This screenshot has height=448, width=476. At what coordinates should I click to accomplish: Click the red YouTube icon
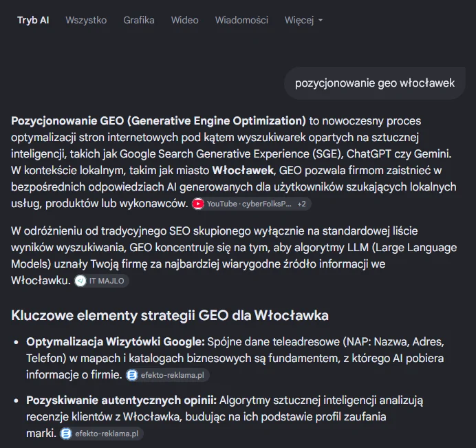coord(198,204)
